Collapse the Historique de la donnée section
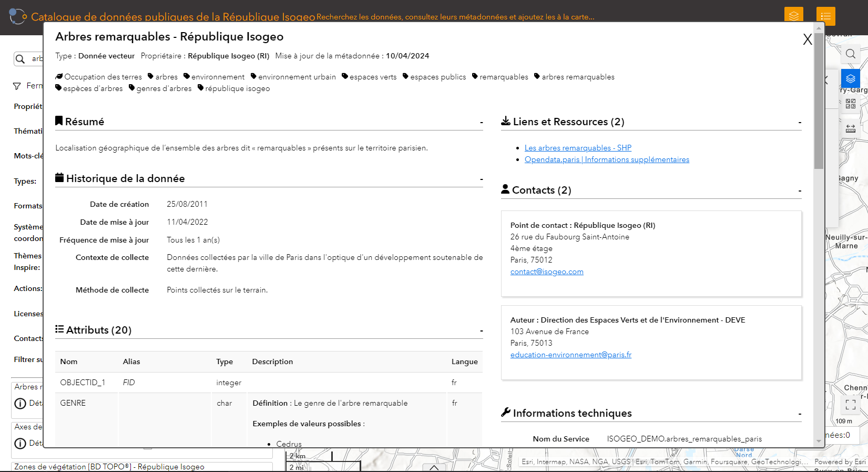The image size is (868, 472). point(481,179)
